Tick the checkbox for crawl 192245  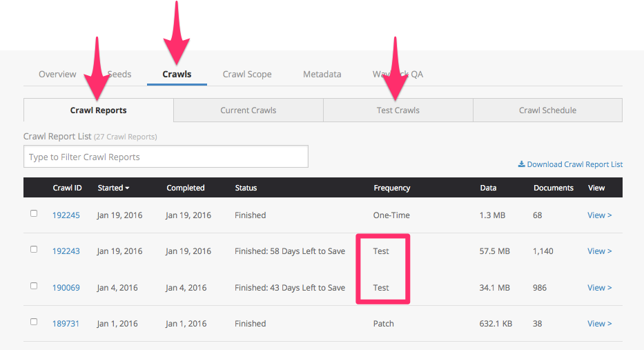tap(34, 214)
